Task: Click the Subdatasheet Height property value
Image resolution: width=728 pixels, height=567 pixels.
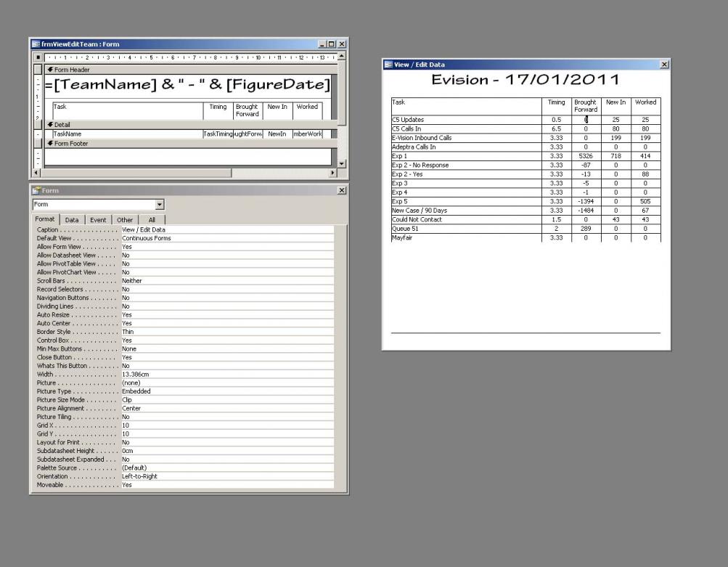Action: click(227, 452)
